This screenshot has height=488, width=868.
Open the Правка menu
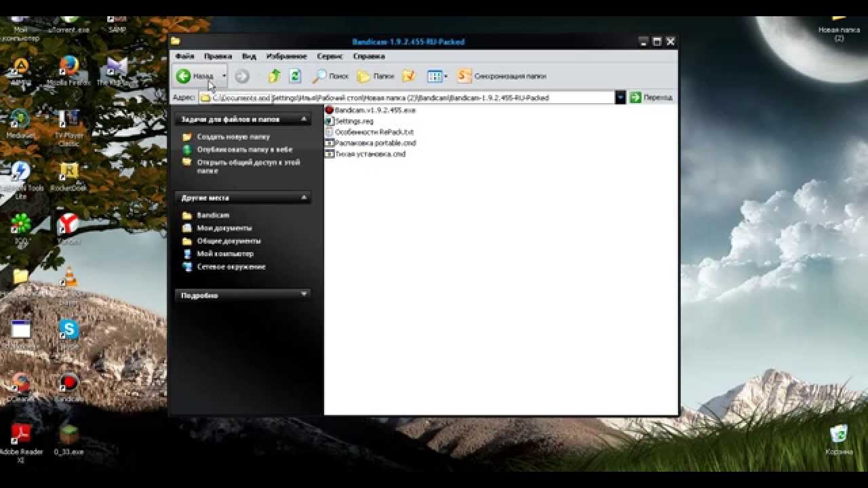pyautogui.click(x=218, y=56)
